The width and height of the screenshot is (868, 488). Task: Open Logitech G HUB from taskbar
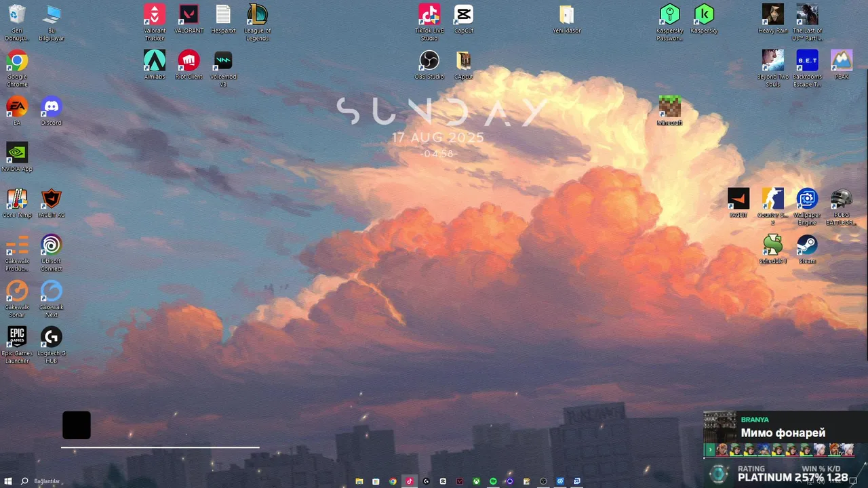(427, 481)
